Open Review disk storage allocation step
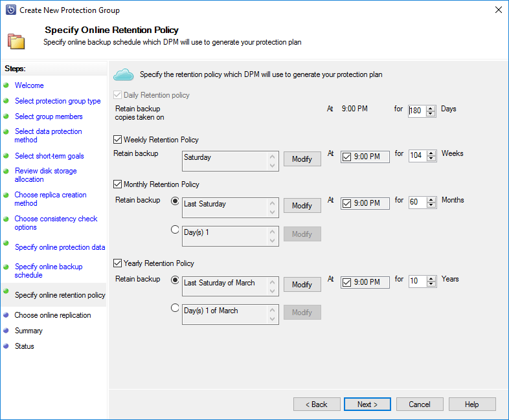 (x=46, y=175)
